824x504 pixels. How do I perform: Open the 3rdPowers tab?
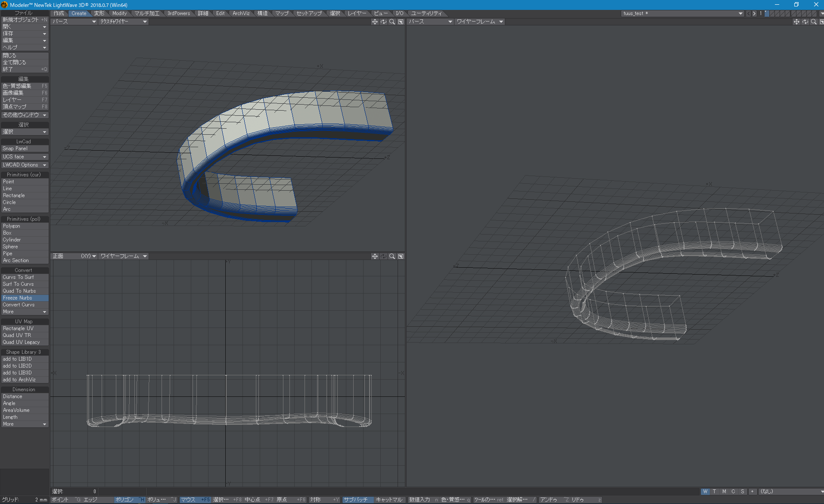(x=179, y=13)
